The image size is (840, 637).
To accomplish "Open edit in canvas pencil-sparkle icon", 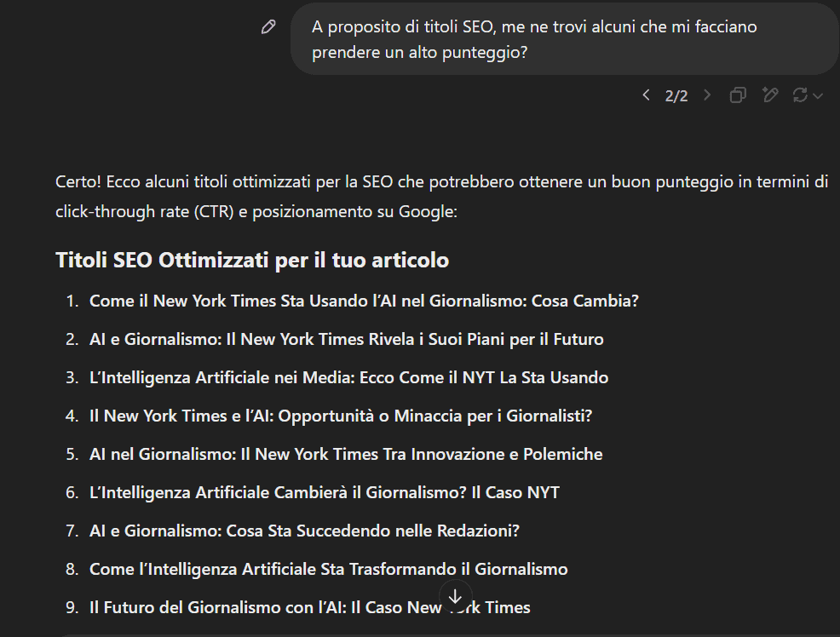I will click(770, 95).
